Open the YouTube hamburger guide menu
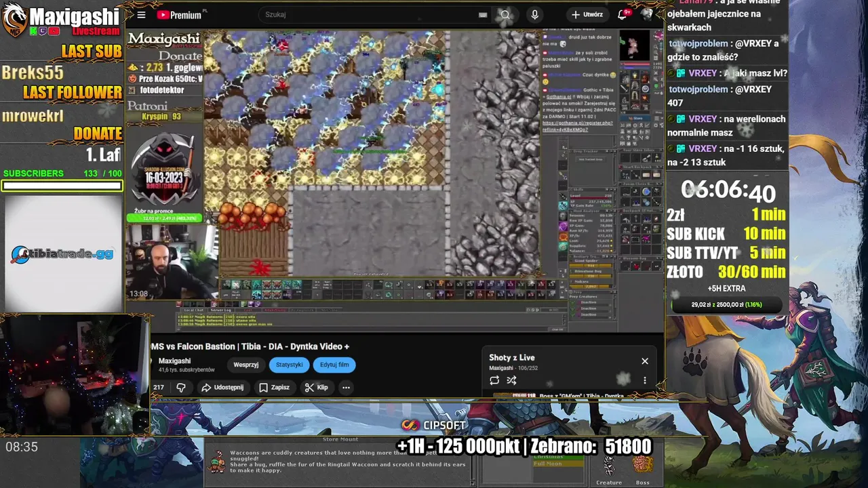The width and height of the screenshot is (868, 488). (x=141, y=15)
